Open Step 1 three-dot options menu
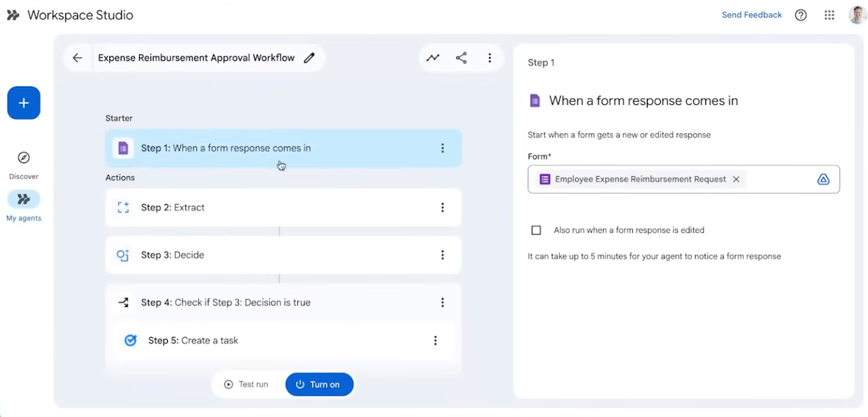 coord(442,148)
